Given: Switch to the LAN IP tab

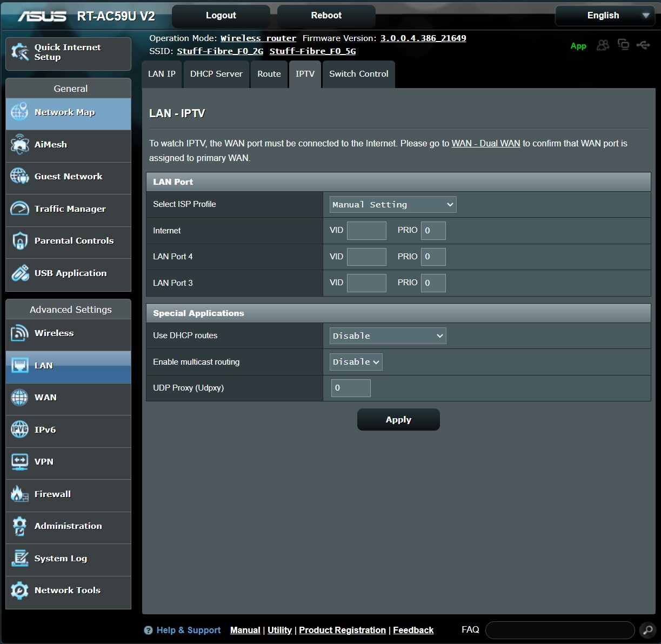Looking at the screenshot, I should [x=162, y=74].
